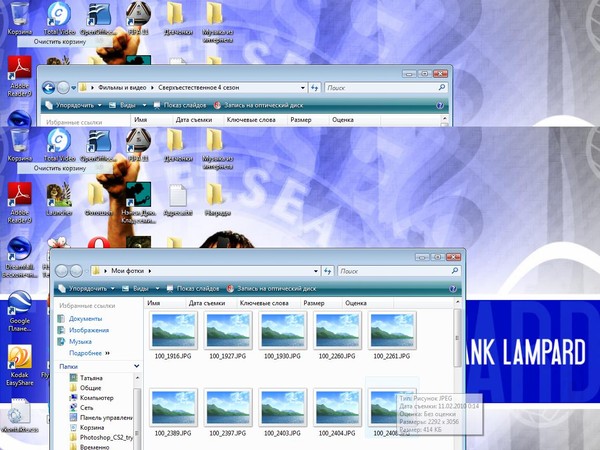Refresh the Сверхъестественное 4 сезон folder view
This screenshot has height=450, width=600.
pos(315,88)
